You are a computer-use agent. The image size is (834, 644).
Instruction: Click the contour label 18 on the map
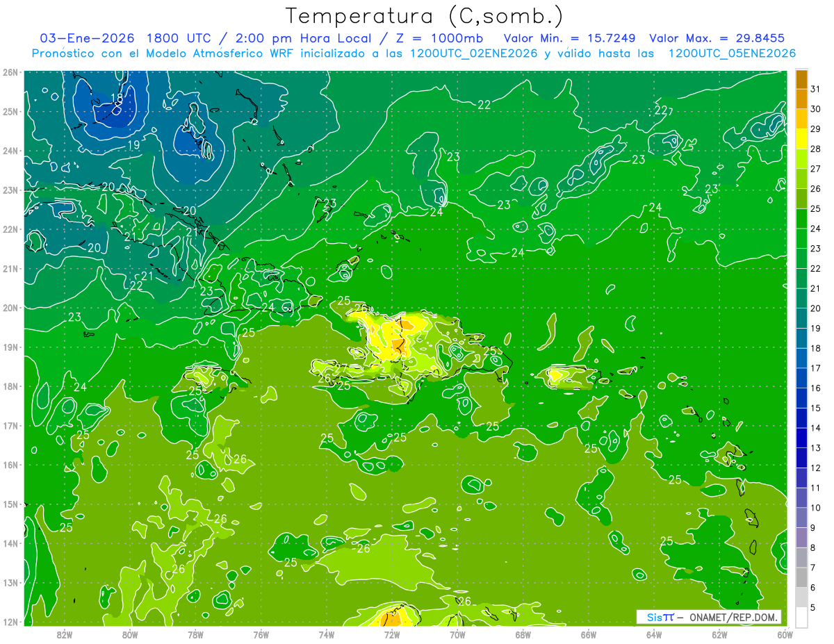coord(117,98)
